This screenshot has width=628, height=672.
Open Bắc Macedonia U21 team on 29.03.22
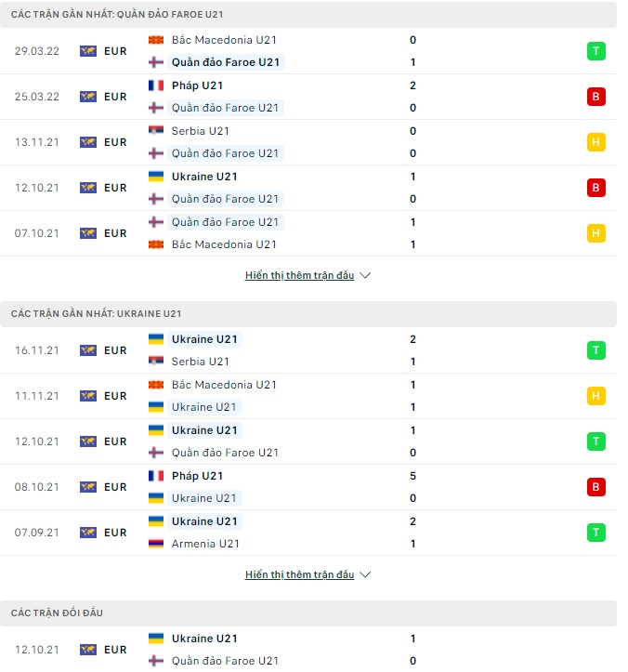pos(224,40)
